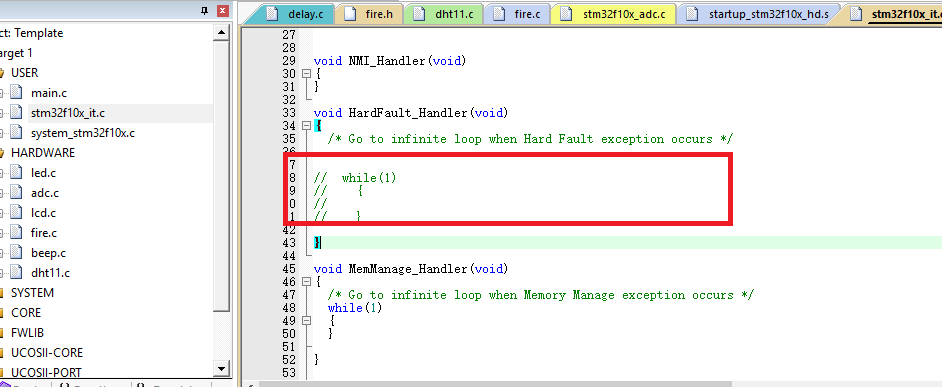Screen dimensions: 942x387
Task: Open fire.c in project tree
Action: [44, 233]
